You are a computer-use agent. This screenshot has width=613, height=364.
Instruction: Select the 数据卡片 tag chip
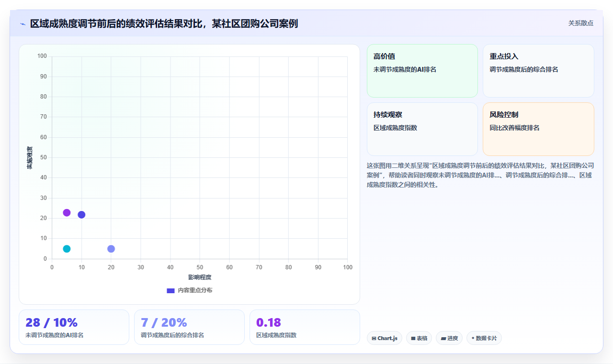pos(484,338)
